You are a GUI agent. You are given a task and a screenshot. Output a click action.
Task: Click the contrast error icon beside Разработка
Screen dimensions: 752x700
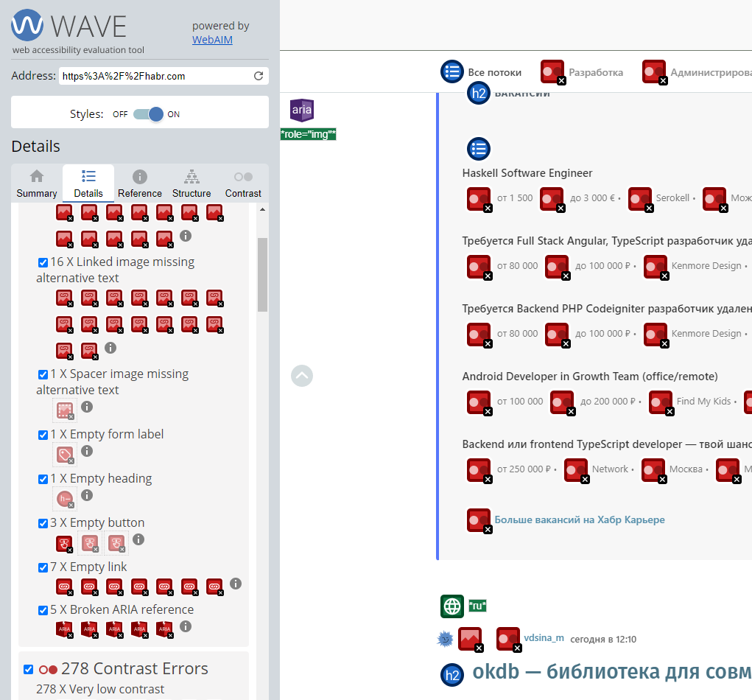(x=553, y=72)
